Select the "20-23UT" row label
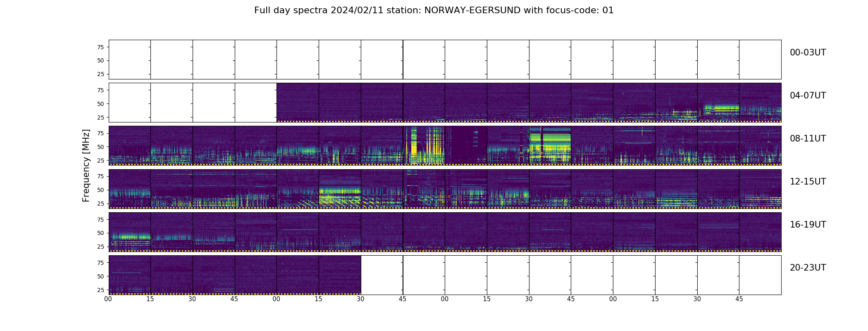 [x=808, y=268]
